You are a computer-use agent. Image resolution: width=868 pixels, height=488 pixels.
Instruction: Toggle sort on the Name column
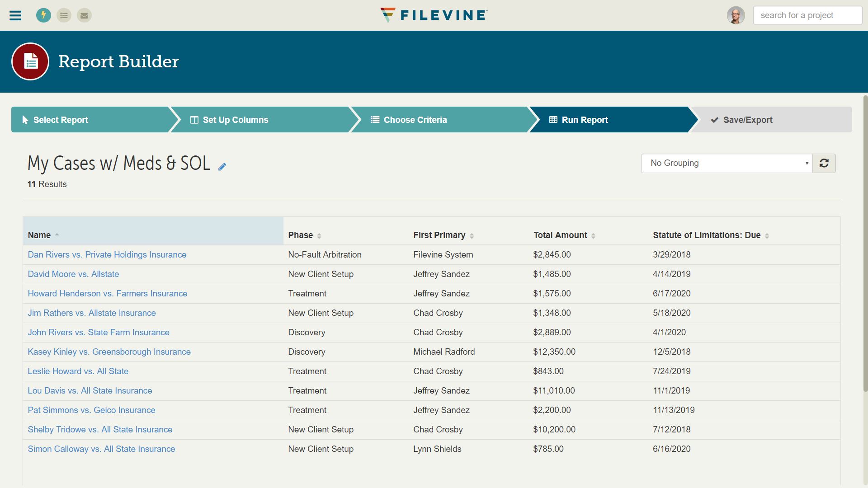(43, 235)
